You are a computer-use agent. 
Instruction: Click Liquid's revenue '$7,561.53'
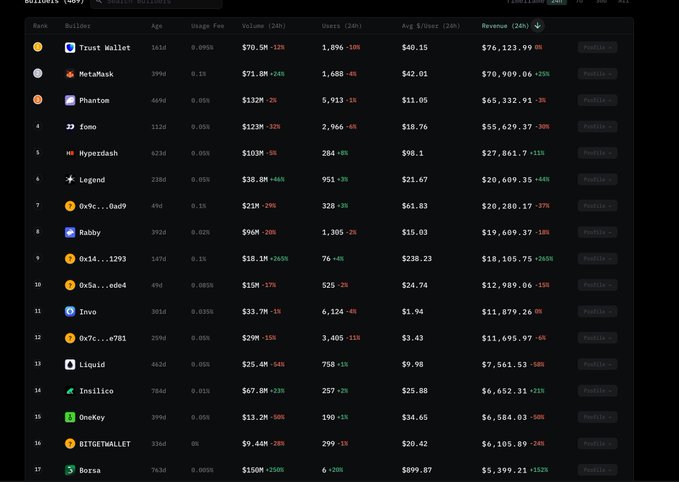(504, 365)
